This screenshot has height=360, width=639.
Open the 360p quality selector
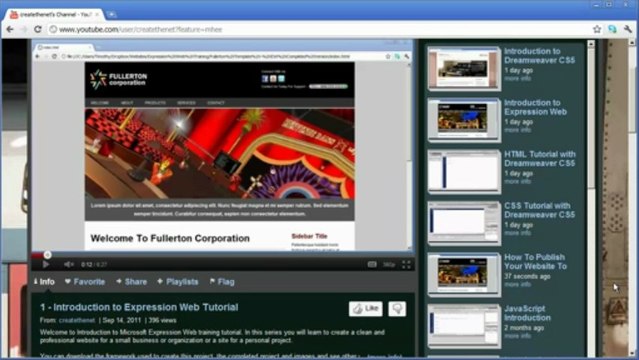389,265
